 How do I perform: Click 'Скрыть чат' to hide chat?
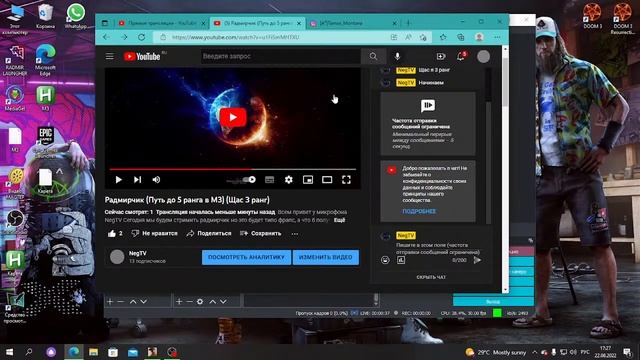[x=431, y=277]
